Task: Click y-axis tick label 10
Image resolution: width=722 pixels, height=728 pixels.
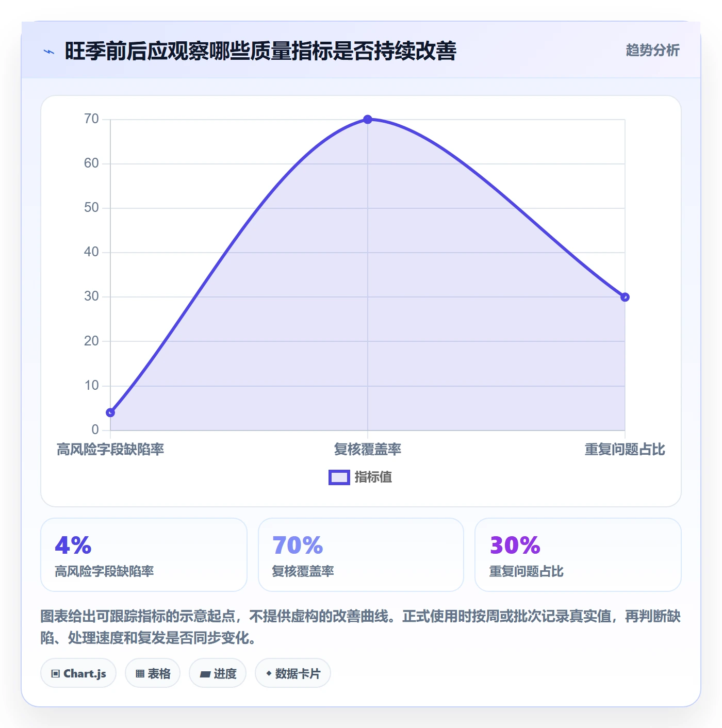Action: click(91, 385)
